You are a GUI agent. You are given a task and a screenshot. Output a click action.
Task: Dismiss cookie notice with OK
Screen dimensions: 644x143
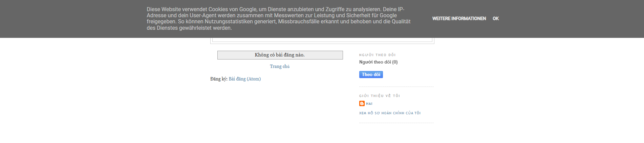coord(496,19)
